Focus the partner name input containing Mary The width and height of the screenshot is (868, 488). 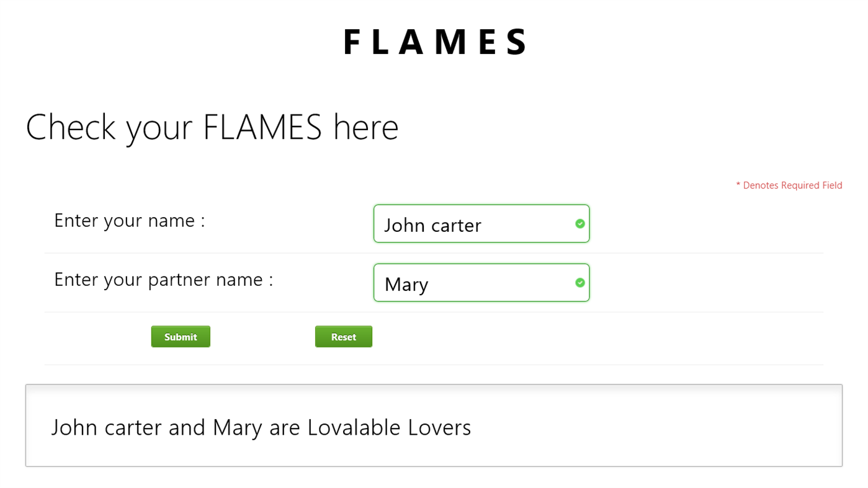click(475, 283)
